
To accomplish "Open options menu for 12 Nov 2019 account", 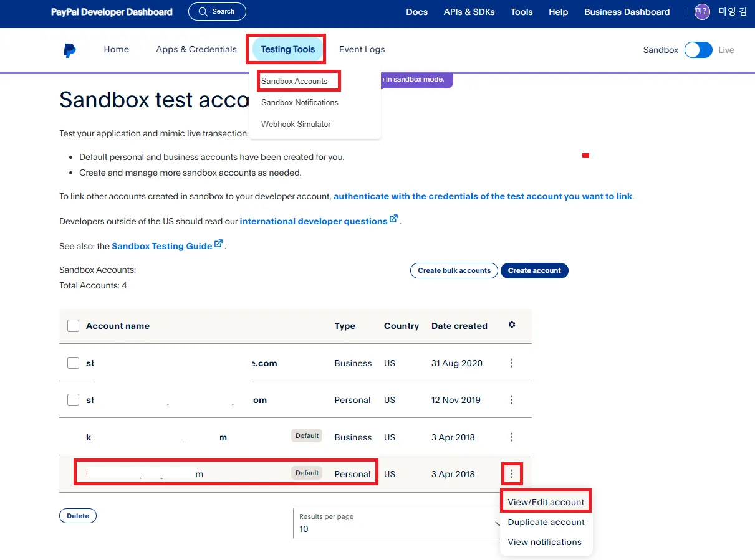I will pos(511,400).
